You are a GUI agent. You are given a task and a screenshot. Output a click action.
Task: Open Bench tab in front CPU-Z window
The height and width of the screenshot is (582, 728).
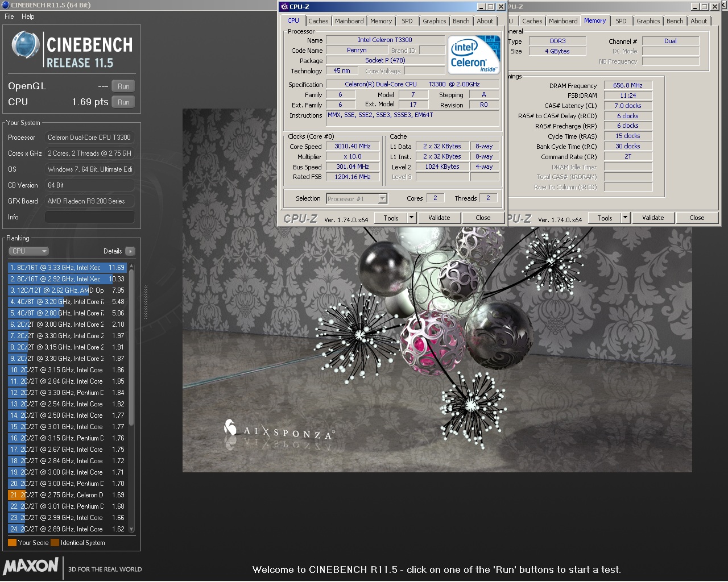click(x=461, y=21)
